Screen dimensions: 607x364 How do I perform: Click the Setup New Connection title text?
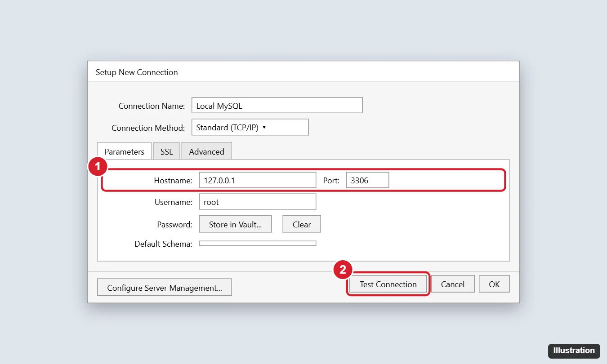click(x=137, y=72)
